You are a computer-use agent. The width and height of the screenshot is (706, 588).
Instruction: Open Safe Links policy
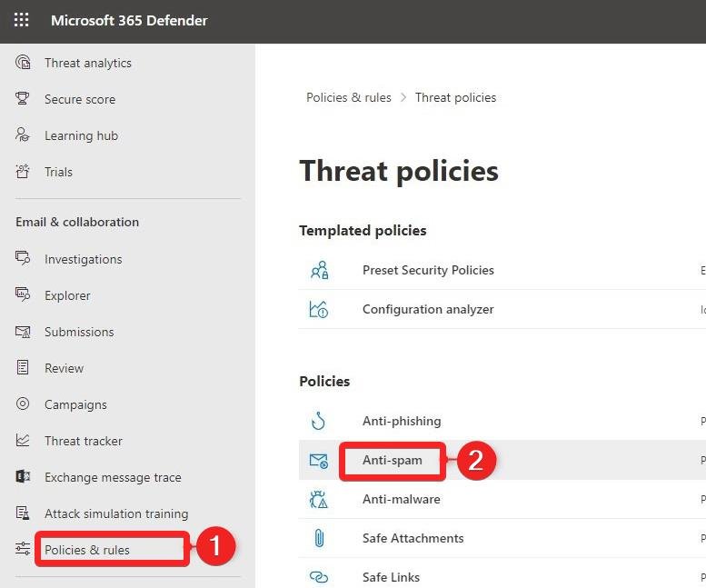391,577
